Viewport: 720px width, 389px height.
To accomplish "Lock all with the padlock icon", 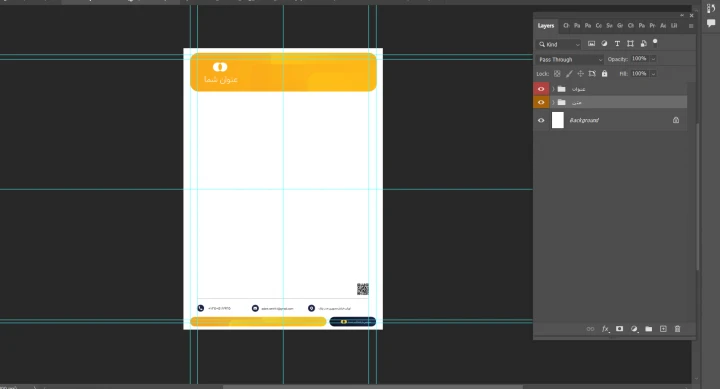I will click(x=604, y=73).
